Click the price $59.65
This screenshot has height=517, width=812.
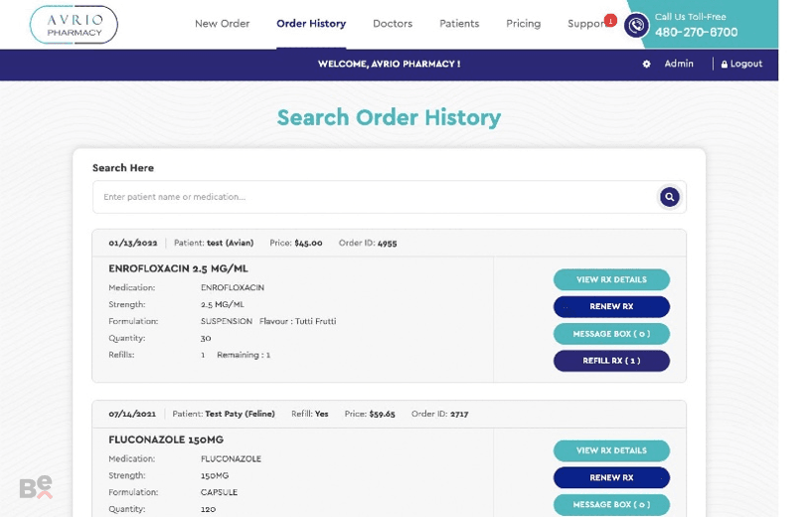(382, 414)
